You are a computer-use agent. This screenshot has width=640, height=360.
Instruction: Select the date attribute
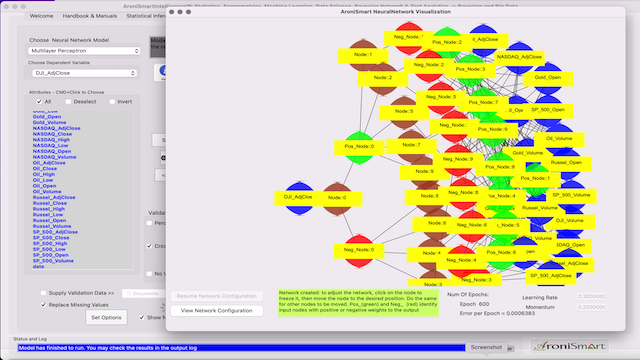(38, 267)
